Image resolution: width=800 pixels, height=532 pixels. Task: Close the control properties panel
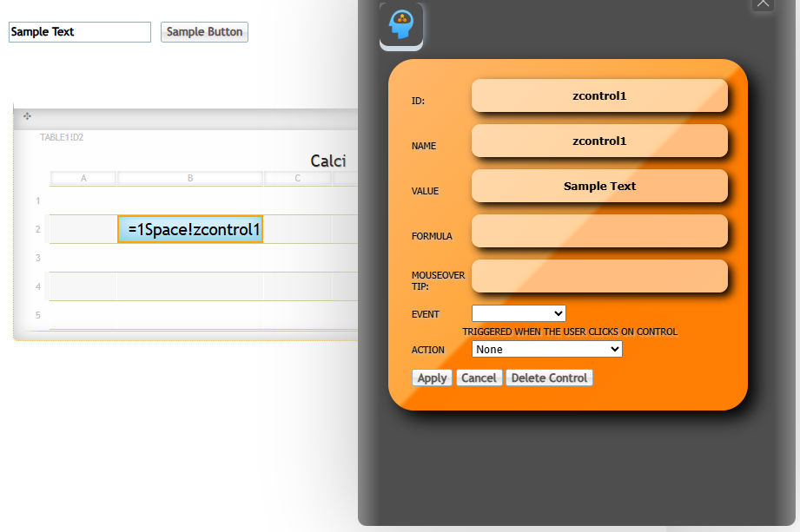point(762,3)
